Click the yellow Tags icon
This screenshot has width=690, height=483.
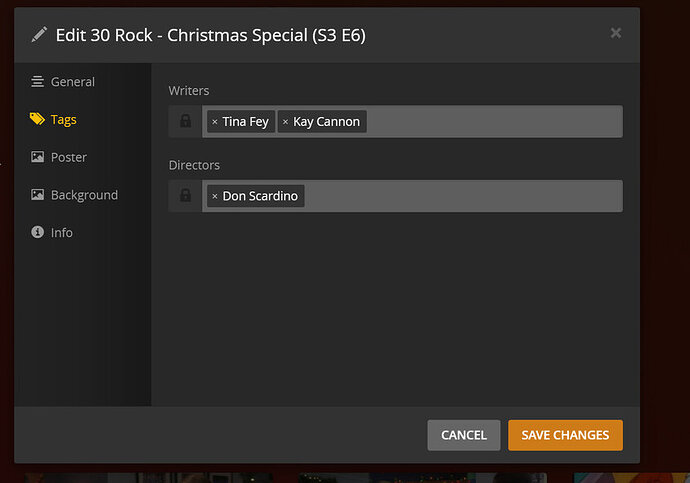37,120
